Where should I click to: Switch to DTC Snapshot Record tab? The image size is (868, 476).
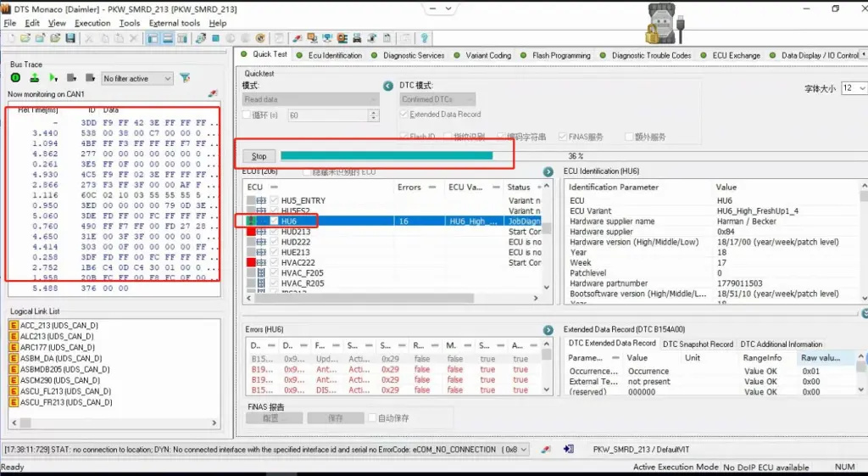[x=698, y=344]
